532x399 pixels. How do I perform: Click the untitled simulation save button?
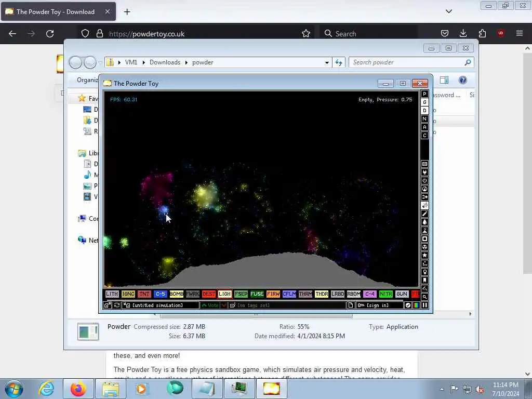coord(161,305)
